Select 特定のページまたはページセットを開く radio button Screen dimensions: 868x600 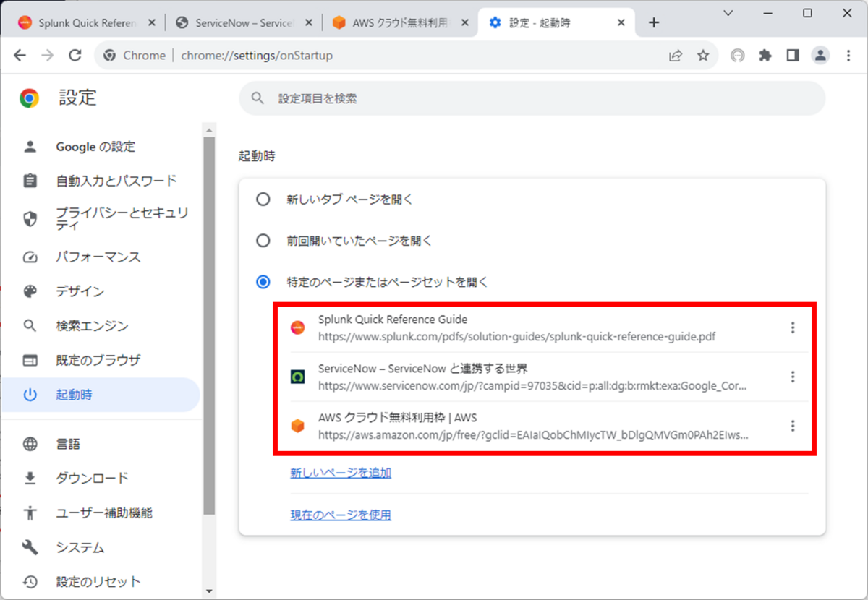click(263, 282)
